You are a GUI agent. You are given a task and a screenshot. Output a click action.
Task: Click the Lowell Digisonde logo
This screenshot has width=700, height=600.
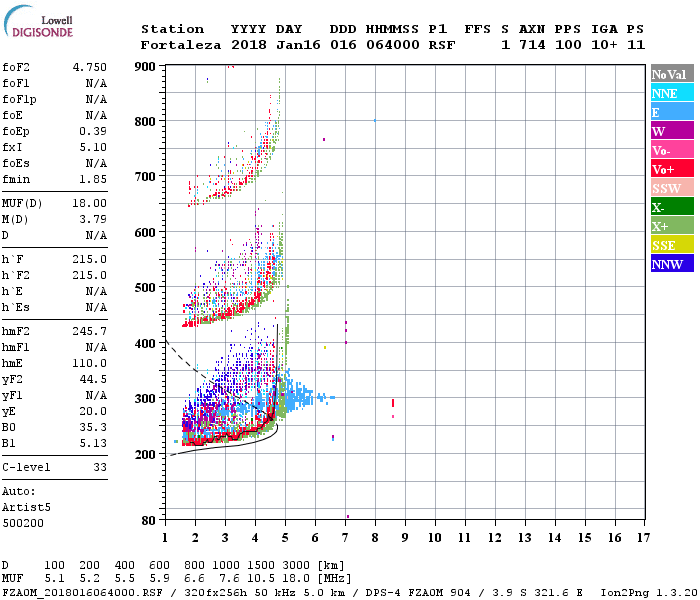[38, 21]
